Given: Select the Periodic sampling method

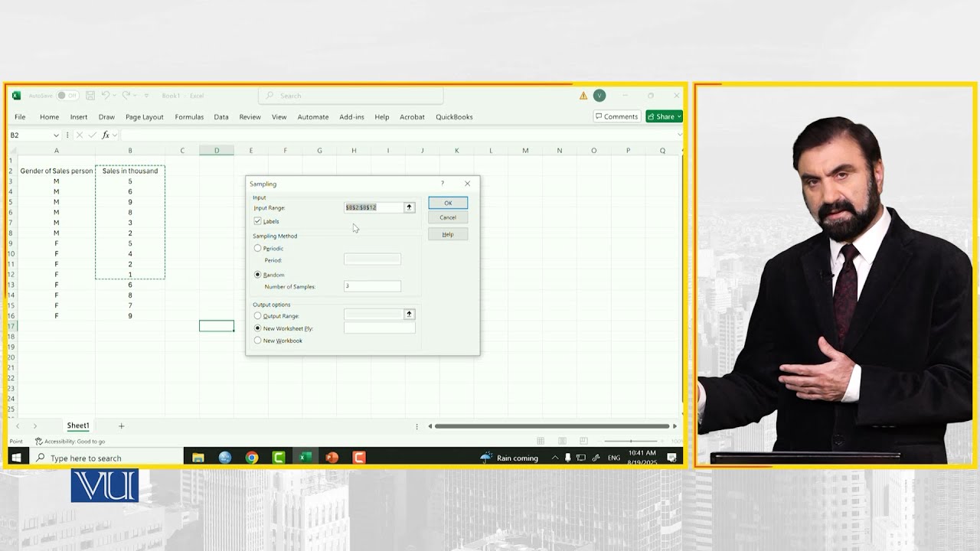Looking at the screenshot, I should (x=257, y=248).
